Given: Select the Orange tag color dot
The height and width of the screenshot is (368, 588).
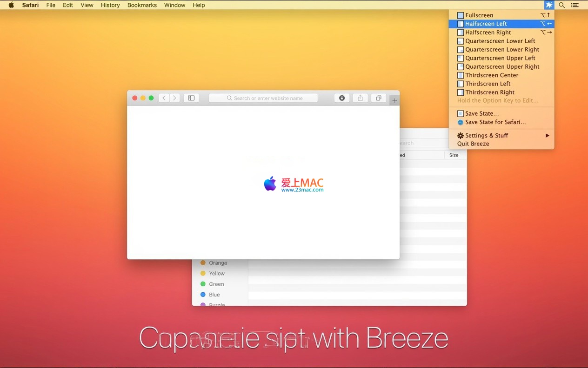Looking at the screenshot, I should tap(203, 263).
